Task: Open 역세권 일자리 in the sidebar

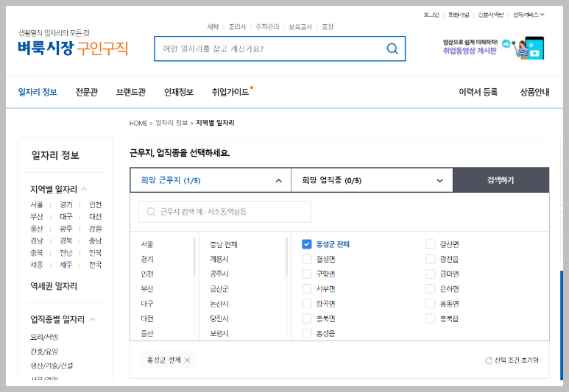Action: click(54, 286)
